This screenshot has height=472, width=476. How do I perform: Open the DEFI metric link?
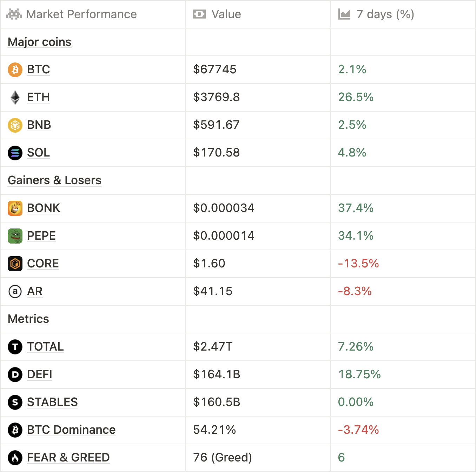point(40,374)
